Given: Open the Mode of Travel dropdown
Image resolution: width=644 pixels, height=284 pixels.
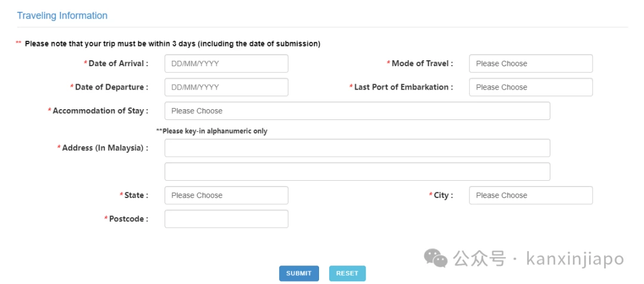Looking at the screenshot, I should [x=531, y=64].
